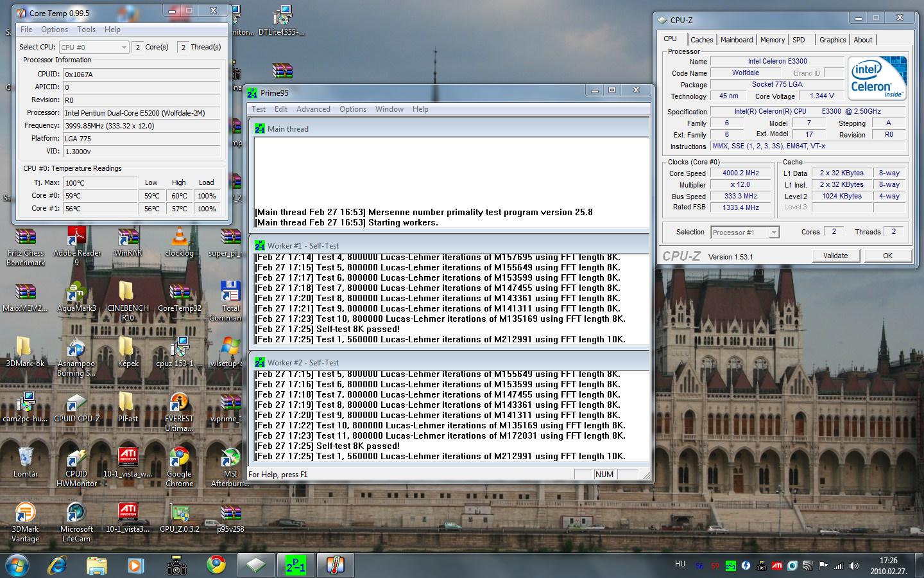Click the HU language indicator in taskbar
This screenshot has height=578, width=924.
[680, 564]
